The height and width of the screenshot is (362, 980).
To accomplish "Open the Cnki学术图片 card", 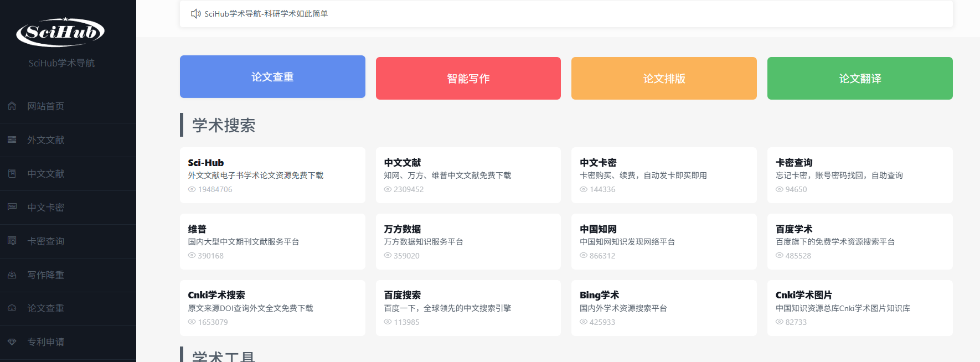I will (x=860, y=308).
